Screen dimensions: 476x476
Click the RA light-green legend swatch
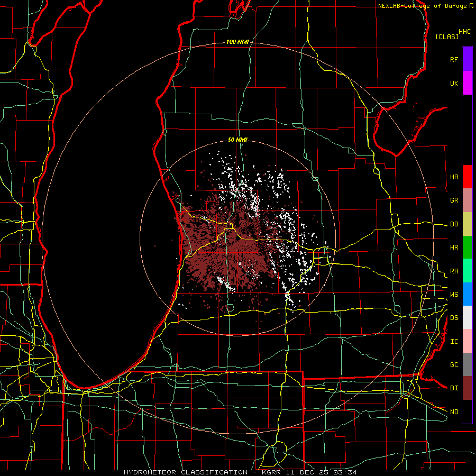click(x=467, y=271)
